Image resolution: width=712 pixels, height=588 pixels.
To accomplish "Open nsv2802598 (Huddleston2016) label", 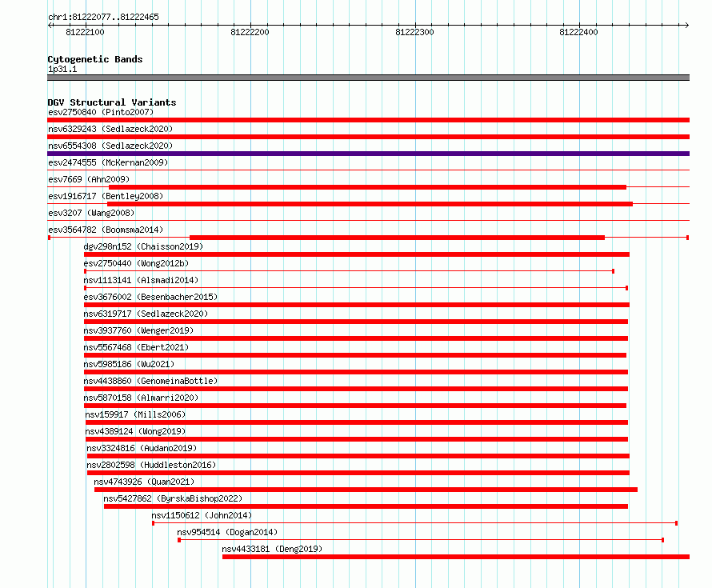I will [151, 465].
